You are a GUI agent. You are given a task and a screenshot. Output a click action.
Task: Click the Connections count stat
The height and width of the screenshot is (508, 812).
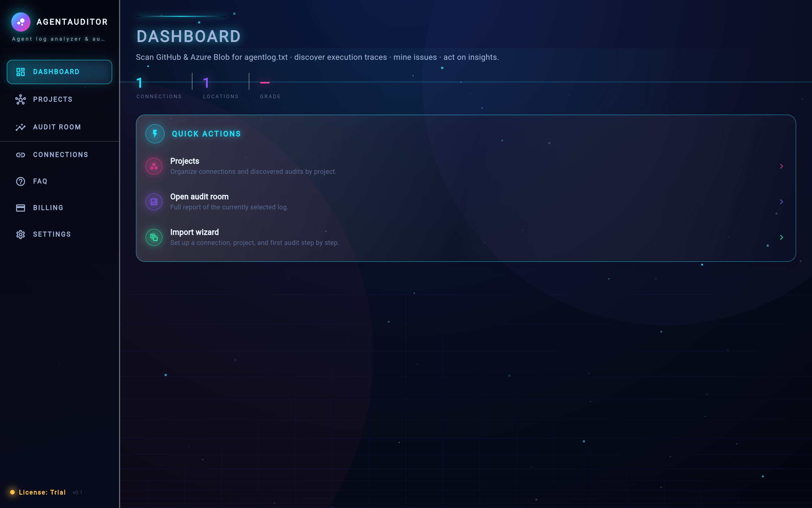pos(140,83)
